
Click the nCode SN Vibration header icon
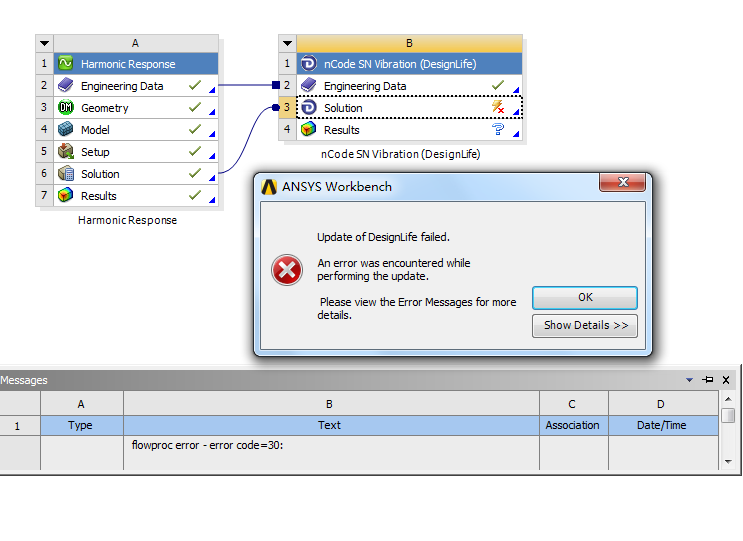308,63
